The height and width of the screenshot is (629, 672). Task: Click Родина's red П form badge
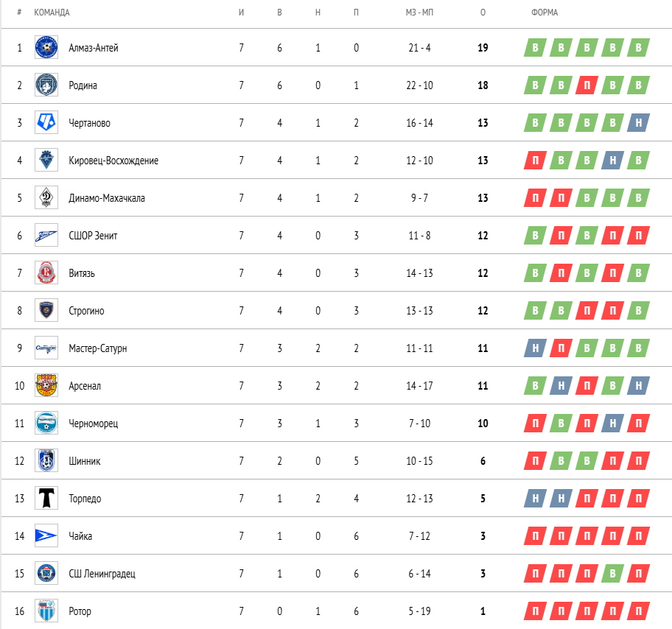[587, 85]
